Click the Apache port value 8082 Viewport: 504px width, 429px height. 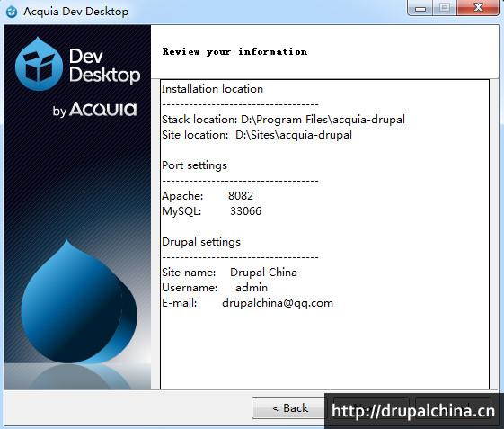241,196
